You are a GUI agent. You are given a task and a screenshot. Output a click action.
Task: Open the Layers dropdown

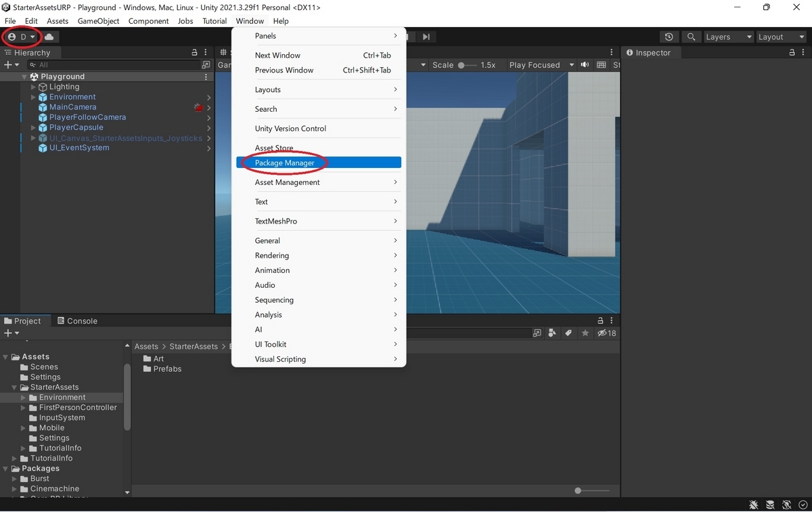728,37
